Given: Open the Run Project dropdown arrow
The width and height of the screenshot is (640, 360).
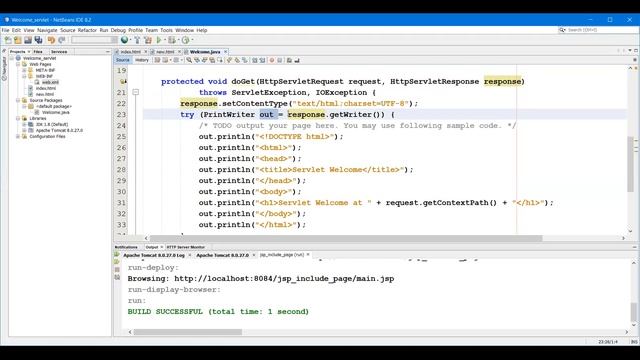Looking at the screenshot, I should (x=164, y=40).
